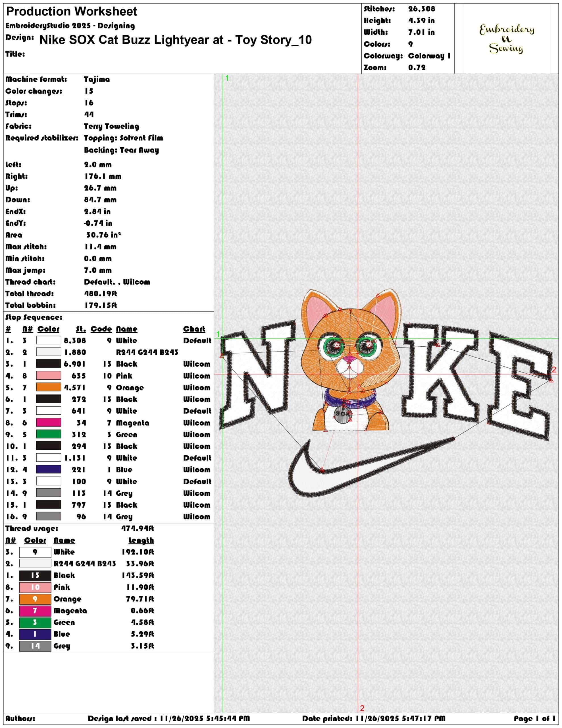562x728 pixels.
Task: Click the White thread length 192.10ft
Action: coord(138,552)
